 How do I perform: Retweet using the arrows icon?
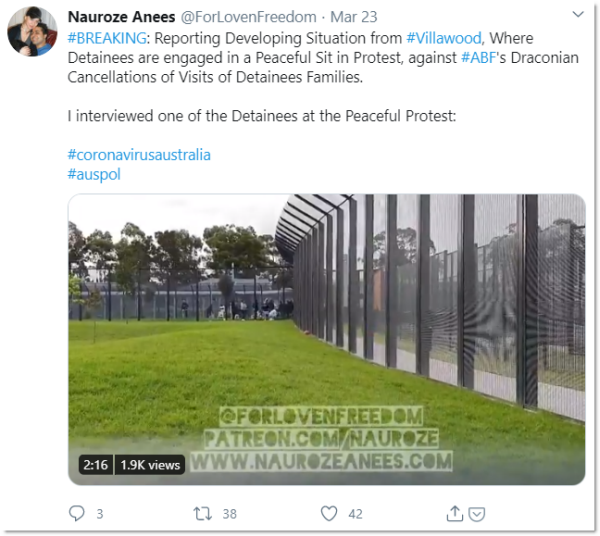coord(202,513)
